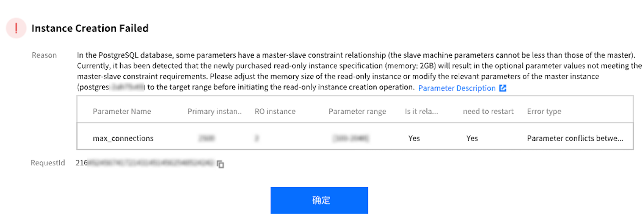Select the RO instance column header
The width and height of the screenshot is (644, 222).
click(x=275, y=111)
